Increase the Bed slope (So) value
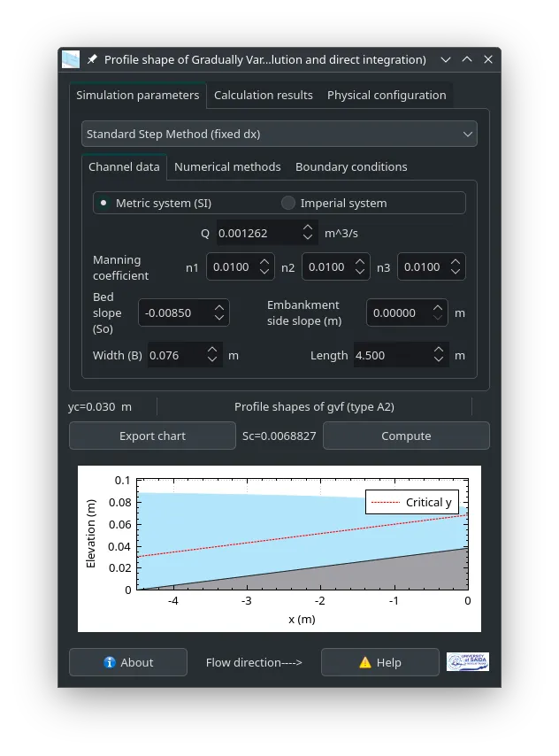559x756 pixels. pos(219,307)
